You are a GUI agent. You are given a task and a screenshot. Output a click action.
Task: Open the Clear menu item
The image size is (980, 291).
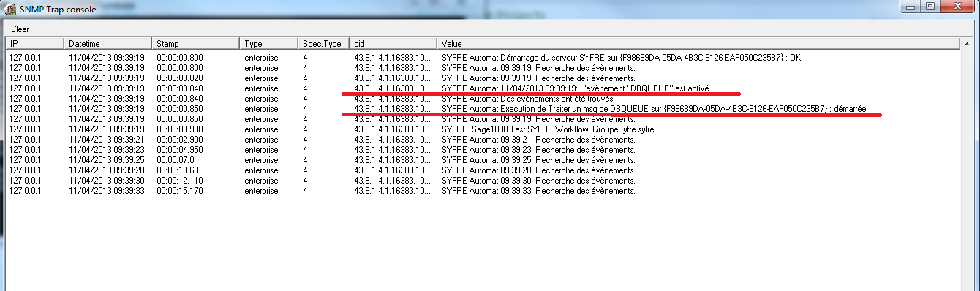click(x=20, y=29)
